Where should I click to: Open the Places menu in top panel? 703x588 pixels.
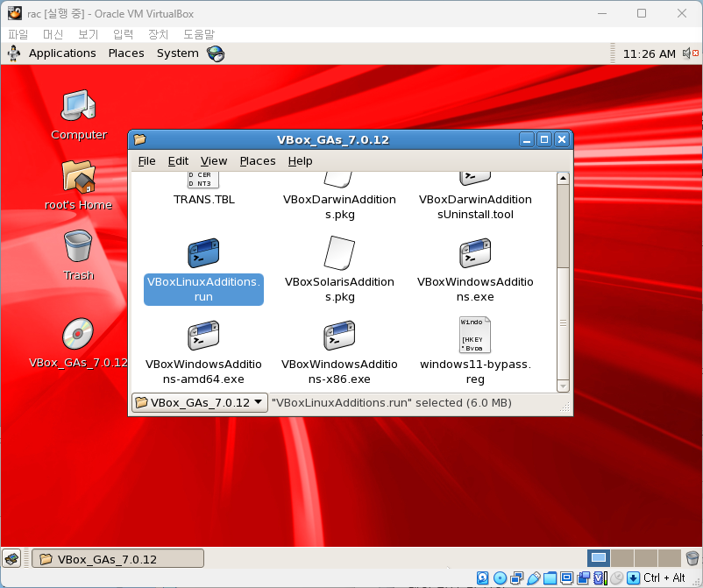[x=126, y=53]
